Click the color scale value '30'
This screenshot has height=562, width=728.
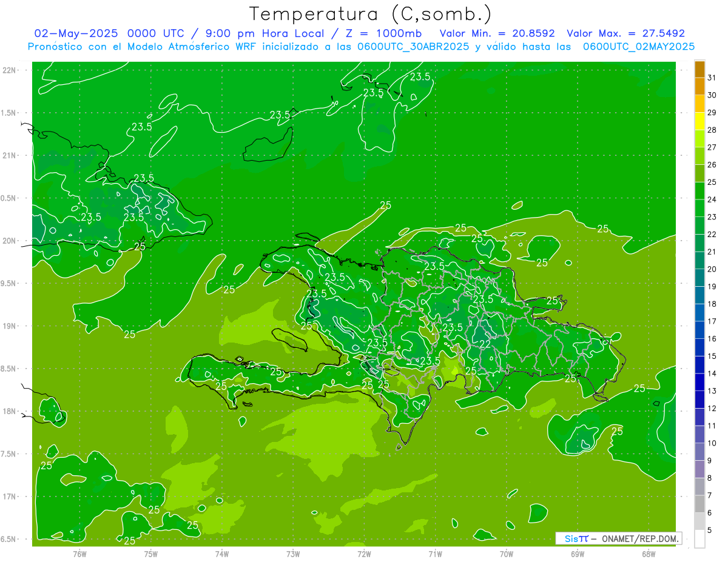coord(712,95)
